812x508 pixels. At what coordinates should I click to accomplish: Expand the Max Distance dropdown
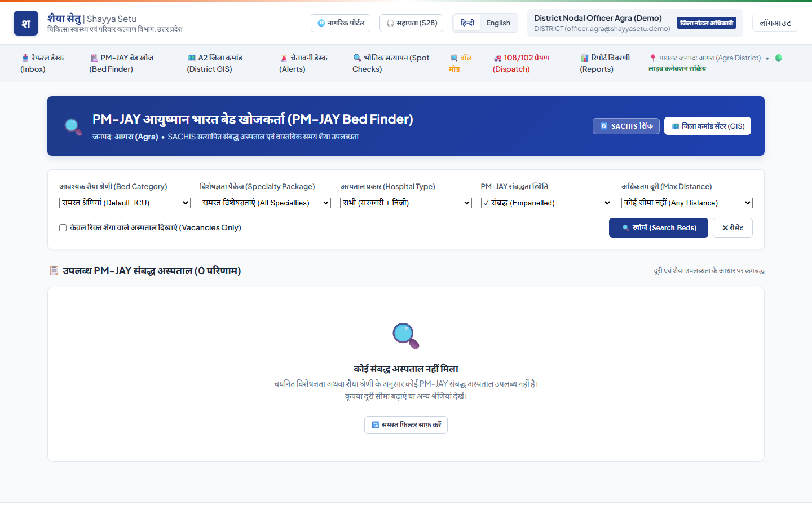click(x=687, y=203)
